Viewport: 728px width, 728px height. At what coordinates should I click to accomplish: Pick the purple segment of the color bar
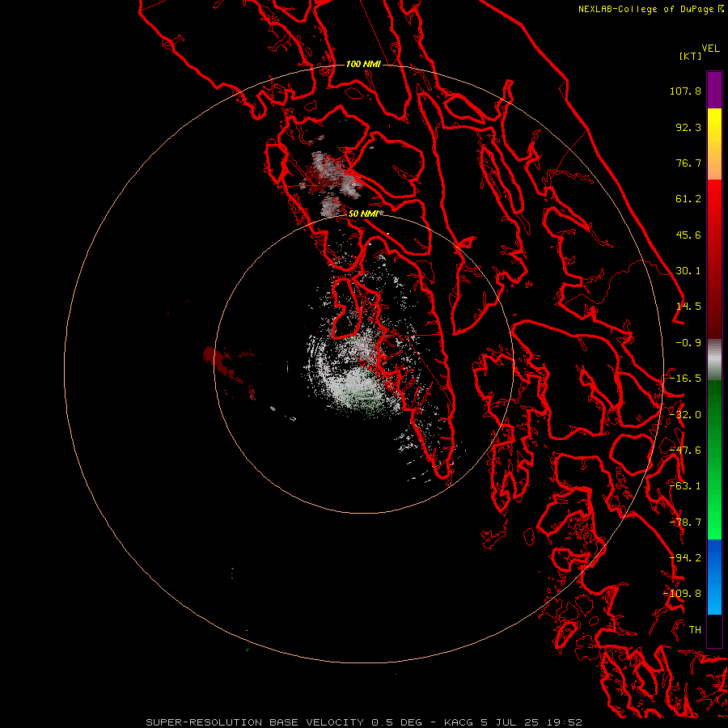click(714, 90)
